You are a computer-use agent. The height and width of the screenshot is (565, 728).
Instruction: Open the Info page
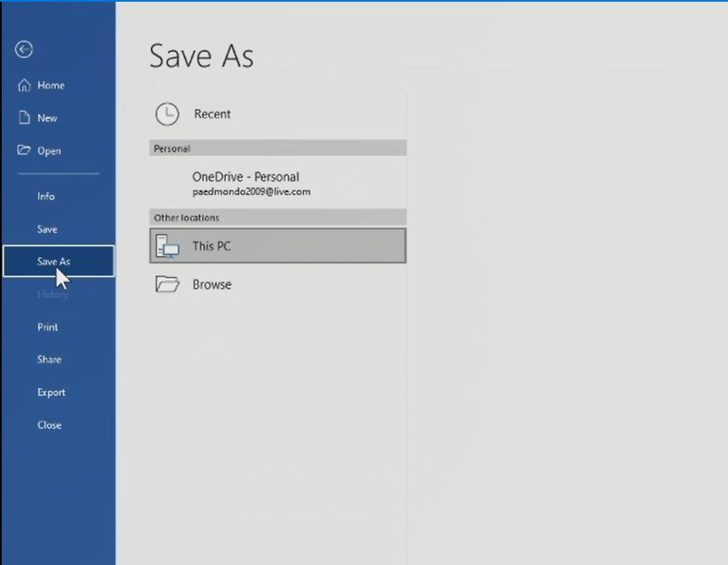[46, 197]
